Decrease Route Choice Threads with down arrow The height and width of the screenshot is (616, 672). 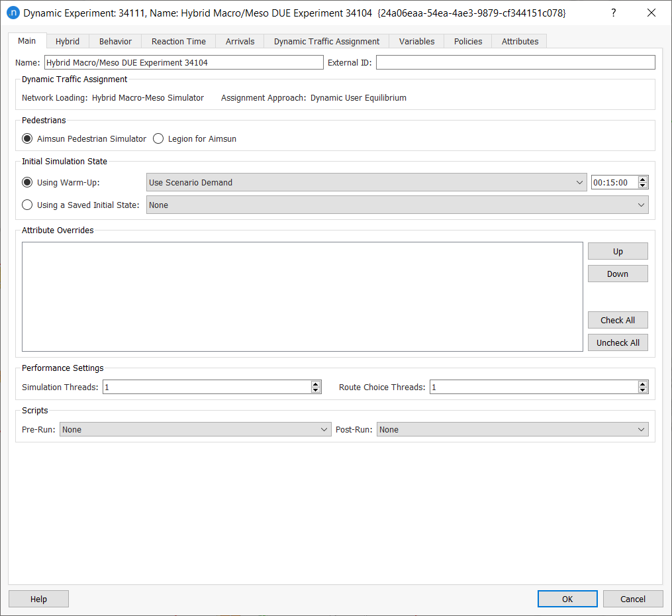pyautogui.click(x=643, y=390)
